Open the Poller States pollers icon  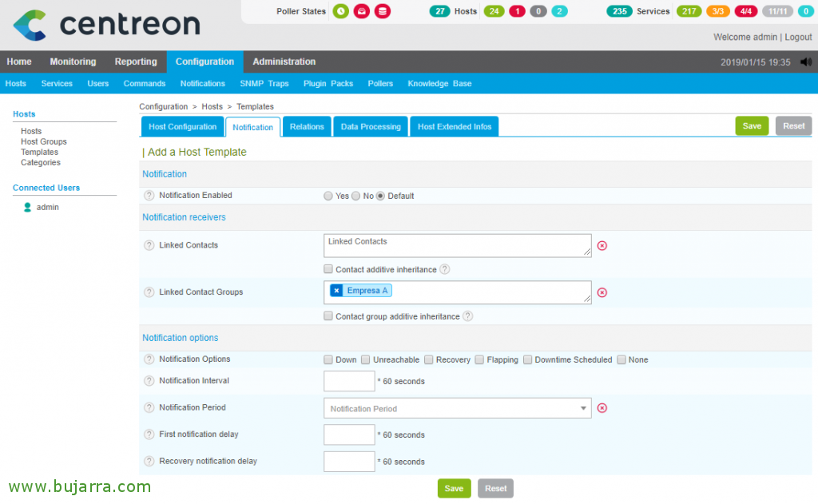pos(340,11)
